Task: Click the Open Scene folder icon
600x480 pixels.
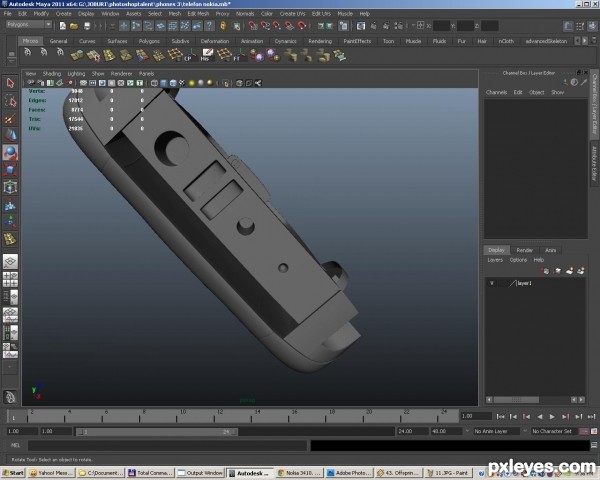Action: click(x=74, y=26)
